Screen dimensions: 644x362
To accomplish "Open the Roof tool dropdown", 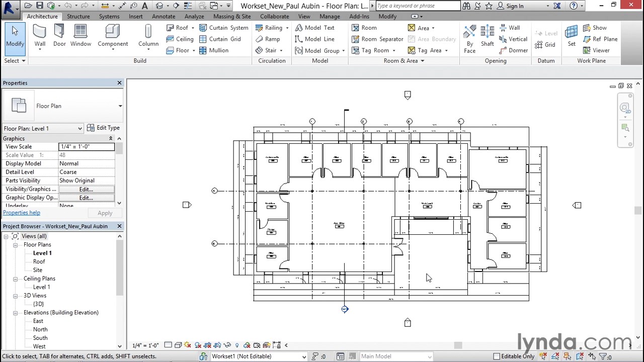I will (193, 28).
